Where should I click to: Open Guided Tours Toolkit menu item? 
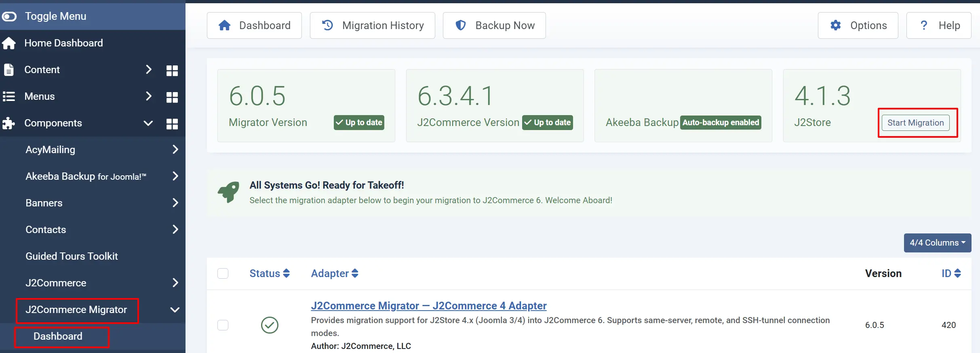coord(72,256)
